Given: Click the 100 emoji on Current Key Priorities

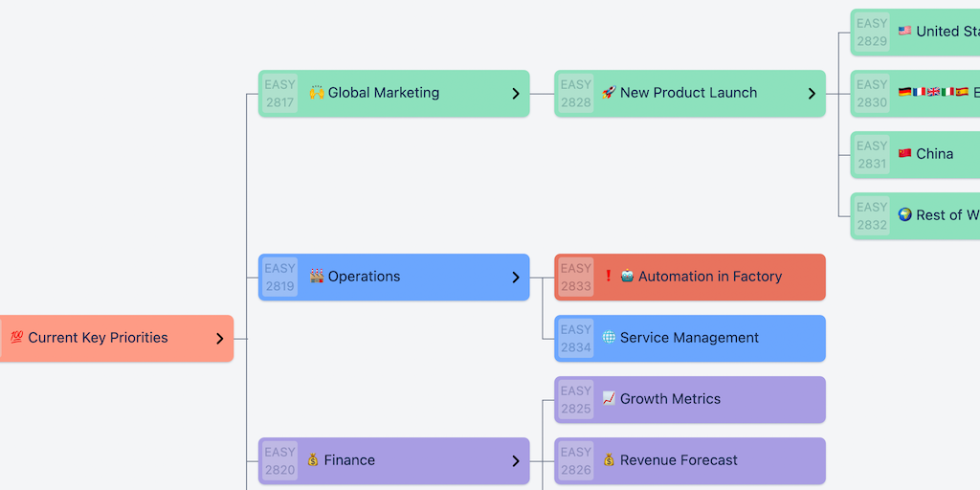Looking at the screenshot, I should (16, 338).
